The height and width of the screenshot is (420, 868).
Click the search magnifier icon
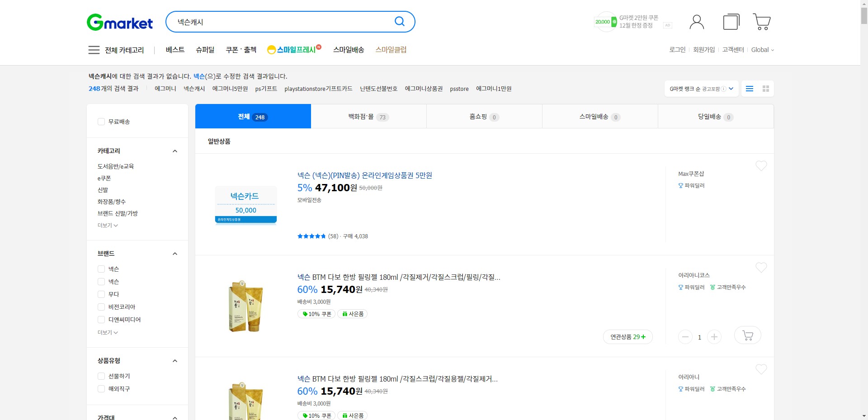(x=400, y=21)
